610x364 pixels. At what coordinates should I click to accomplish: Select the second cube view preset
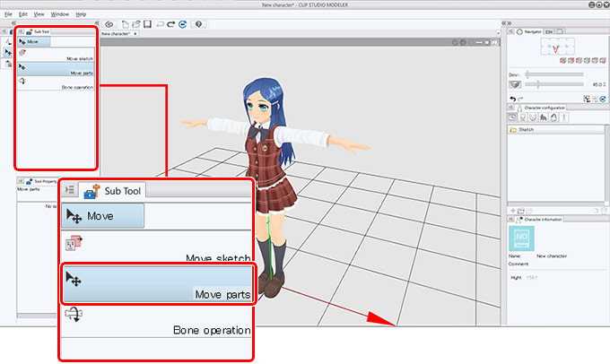(571, 60)
